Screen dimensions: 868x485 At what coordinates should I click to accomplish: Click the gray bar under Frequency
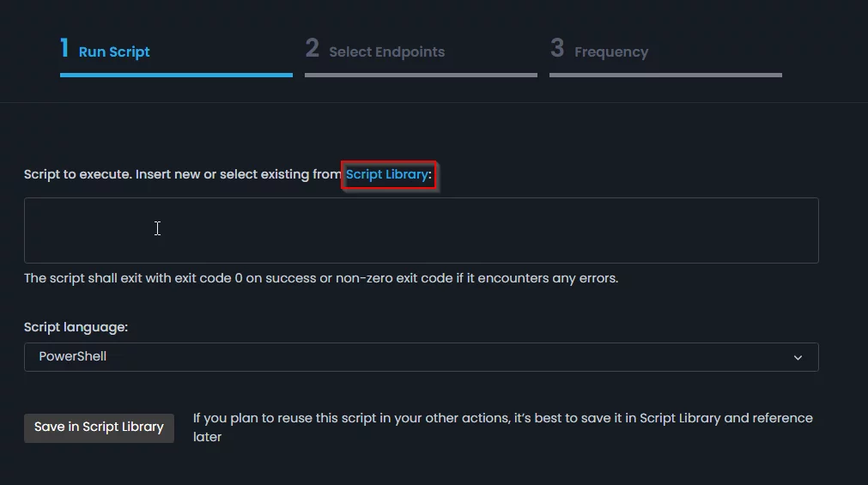665,75
